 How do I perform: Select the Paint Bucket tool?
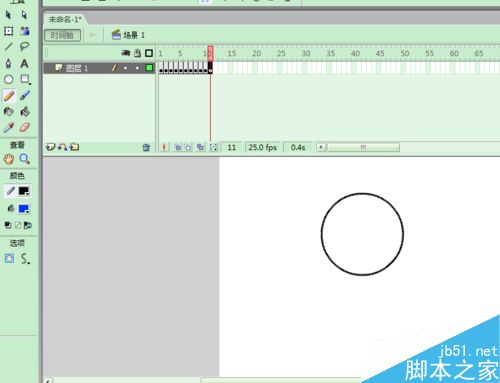[25, 111]
